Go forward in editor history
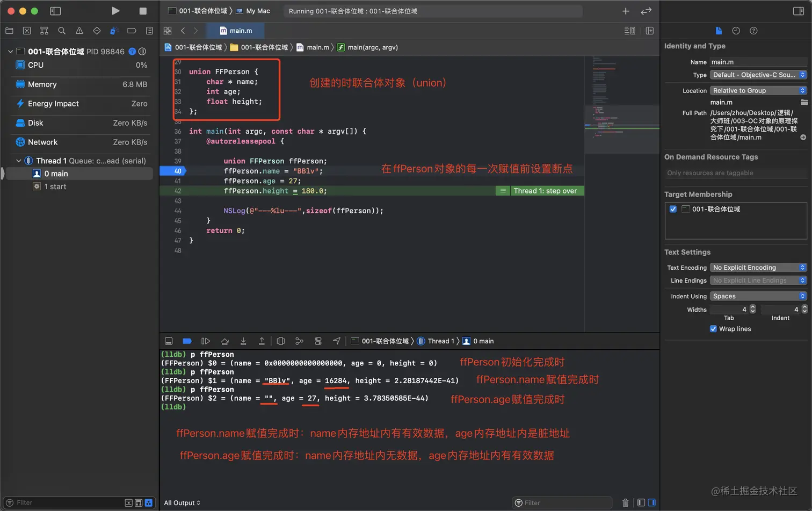This screenshot has width=812, height=511. click(x=195, y=31)
